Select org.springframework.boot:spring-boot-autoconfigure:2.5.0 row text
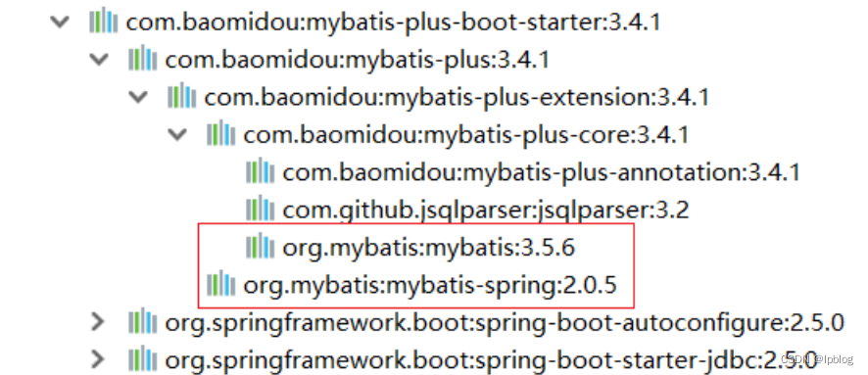 click(x=505, y=323)
